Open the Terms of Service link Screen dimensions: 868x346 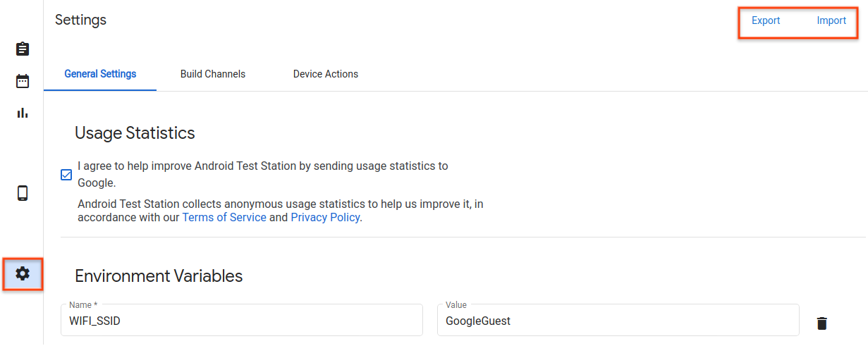[224, 217]
